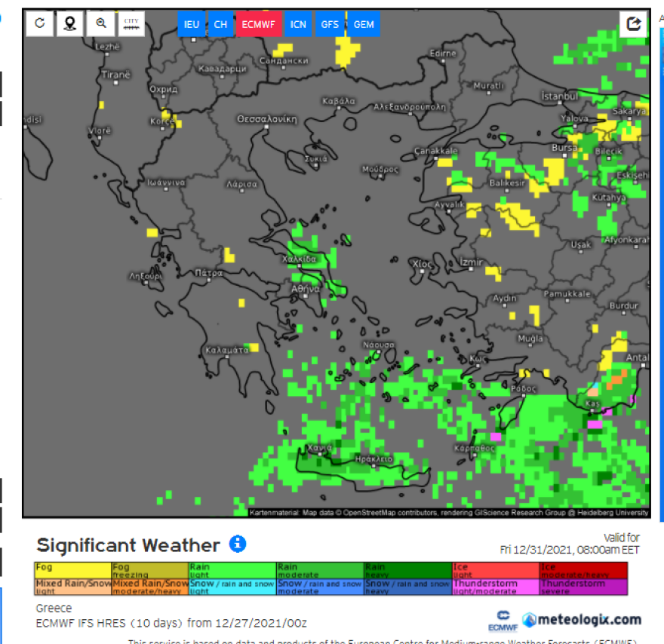
Task: Click the reload map icon
Action: coord(39,23)
